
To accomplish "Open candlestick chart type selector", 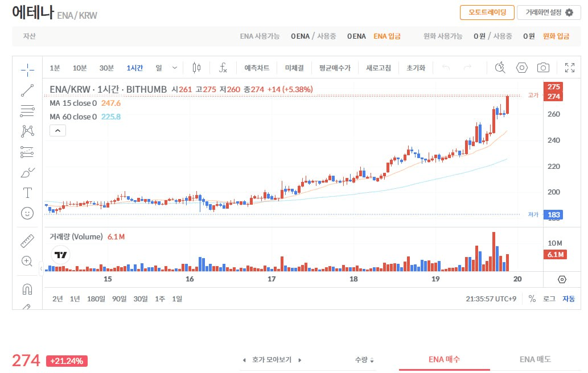I will coord(196,68).
